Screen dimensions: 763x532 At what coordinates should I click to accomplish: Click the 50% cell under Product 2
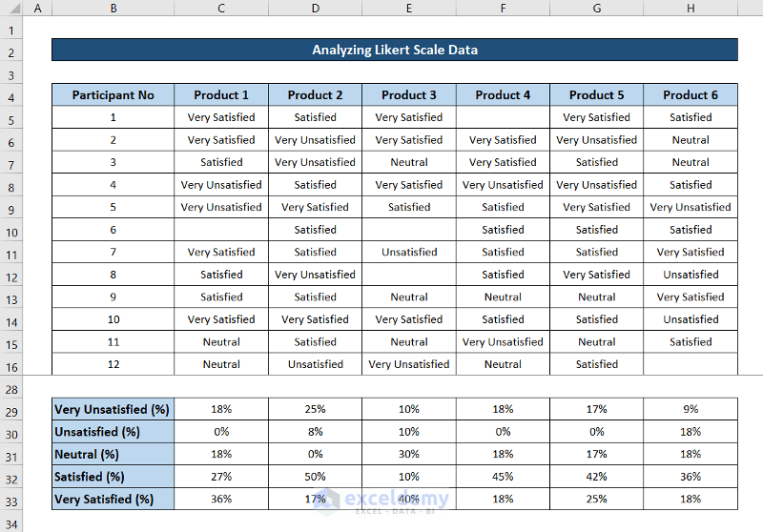315,477
